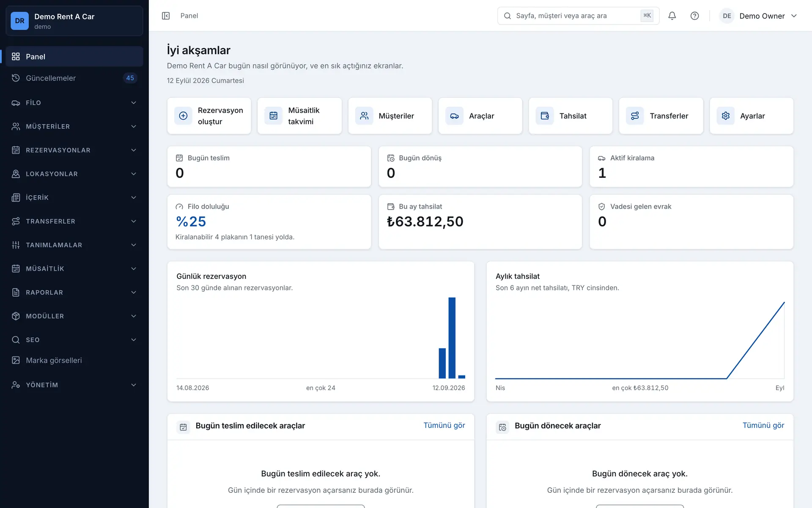Click the İçerik newspaper icon
This screenshot has width=812, height=508.
pos(16,198)
